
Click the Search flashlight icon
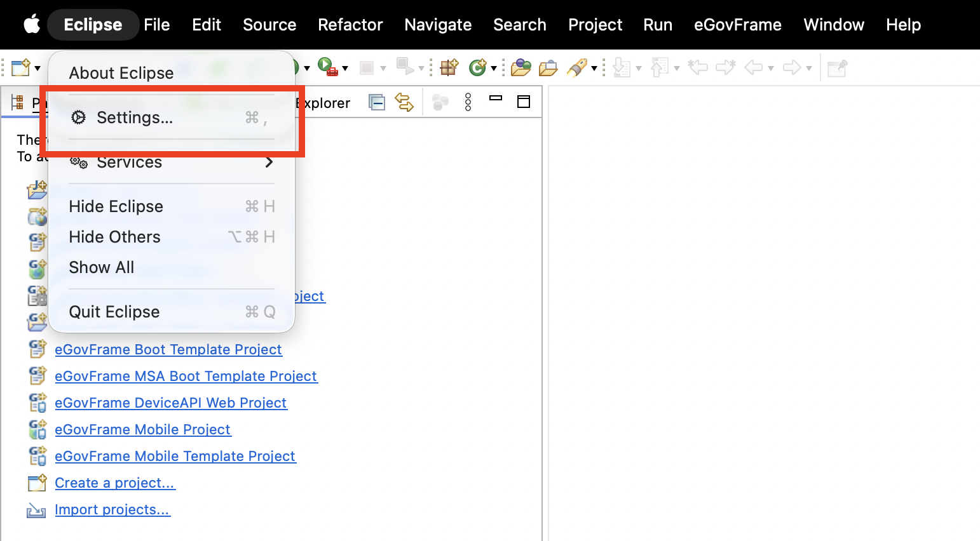tap(576, 67)
